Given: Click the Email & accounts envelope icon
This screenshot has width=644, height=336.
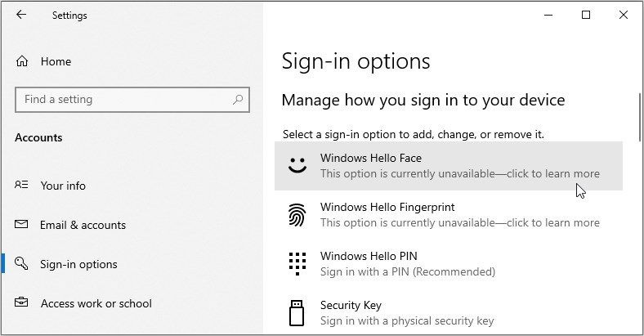Looking at the screenshot, I should pos(21,224).
